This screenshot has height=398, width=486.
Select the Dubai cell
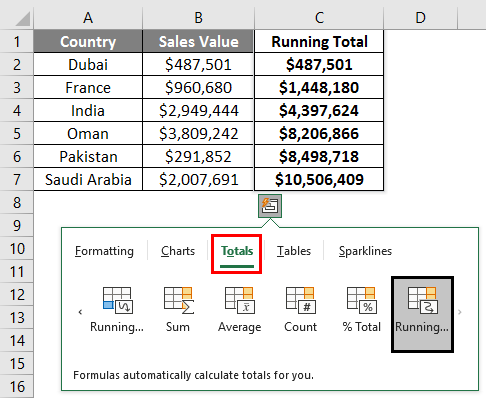click(x=88, y=64)
